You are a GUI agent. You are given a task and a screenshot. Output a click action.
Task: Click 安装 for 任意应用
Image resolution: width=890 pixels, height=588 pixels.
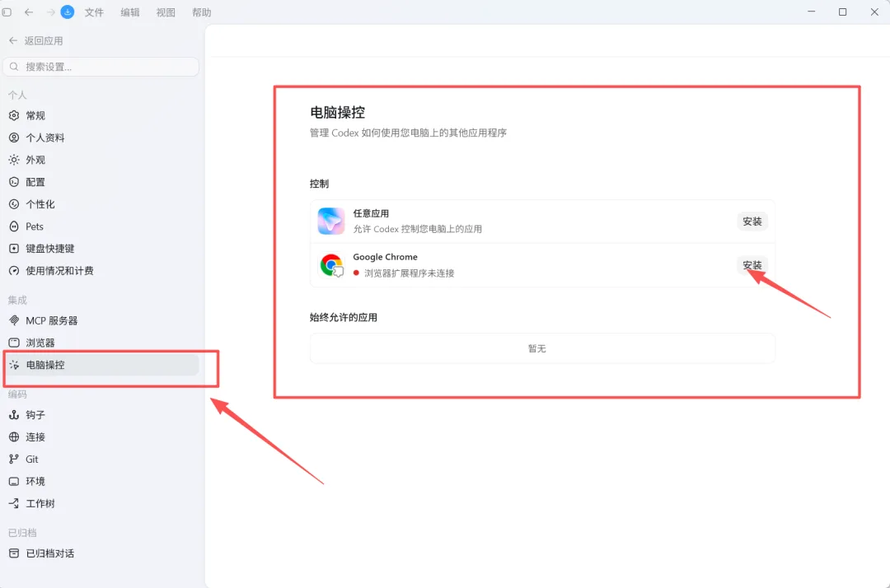point(752,222)
